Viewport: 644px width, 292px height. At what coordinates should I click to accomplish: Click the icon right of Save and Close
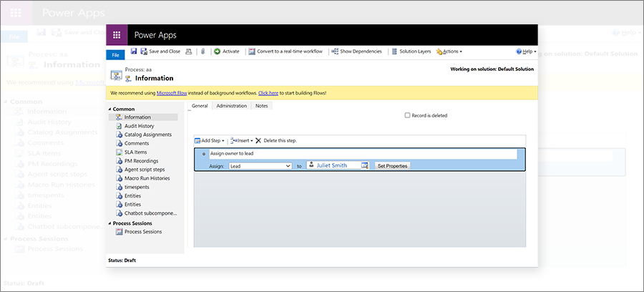pos(188,52)
